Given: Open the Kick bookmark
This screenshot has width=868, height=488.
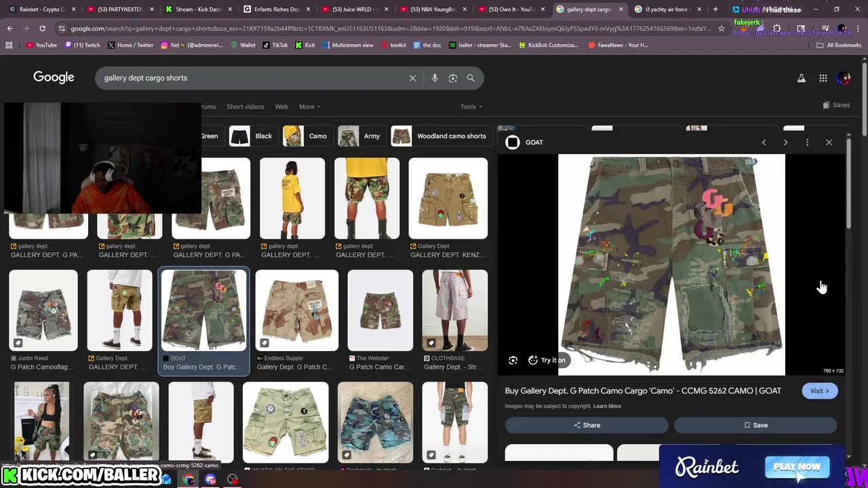Looking at the screenshot, I should coord(305,45).
